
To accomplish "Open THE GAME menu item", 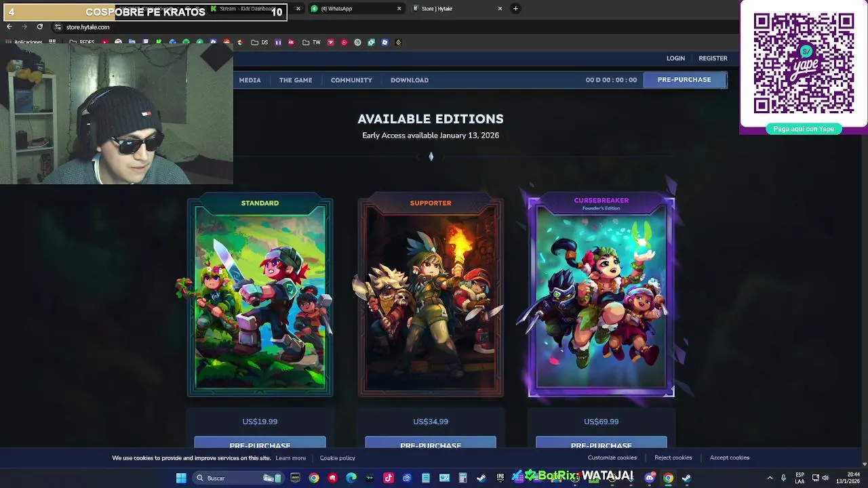I will point(296,80).
